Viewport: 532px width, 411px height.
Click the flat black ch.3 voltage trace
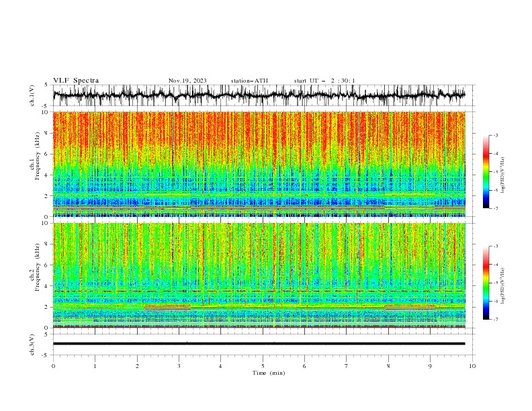(259, 344)
